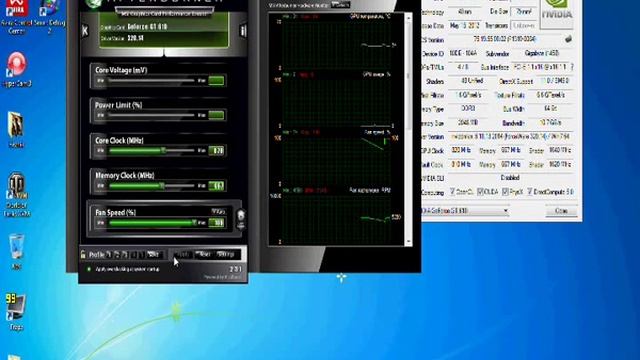Open the desktop shortcut right of Avira
Viewport: 640px width, 360px height.
tap(49, 16)
